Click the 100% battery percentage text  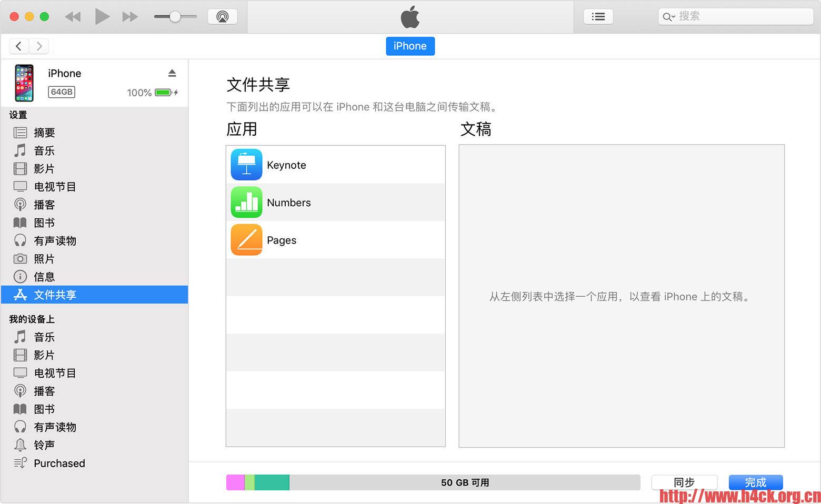pyautogui.click(x=139, y=93)
